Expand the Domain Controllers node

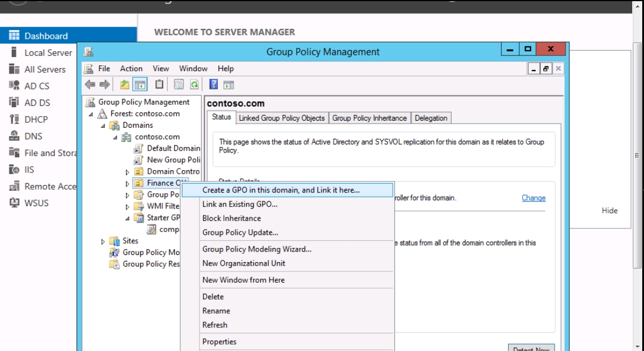point(127,172)
